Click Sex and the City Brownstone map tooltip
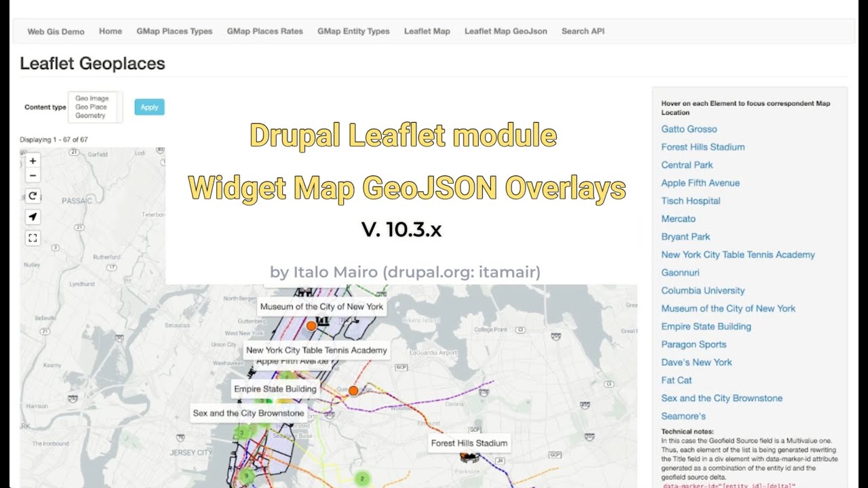 pyautogui.click(x=249, y=413)
